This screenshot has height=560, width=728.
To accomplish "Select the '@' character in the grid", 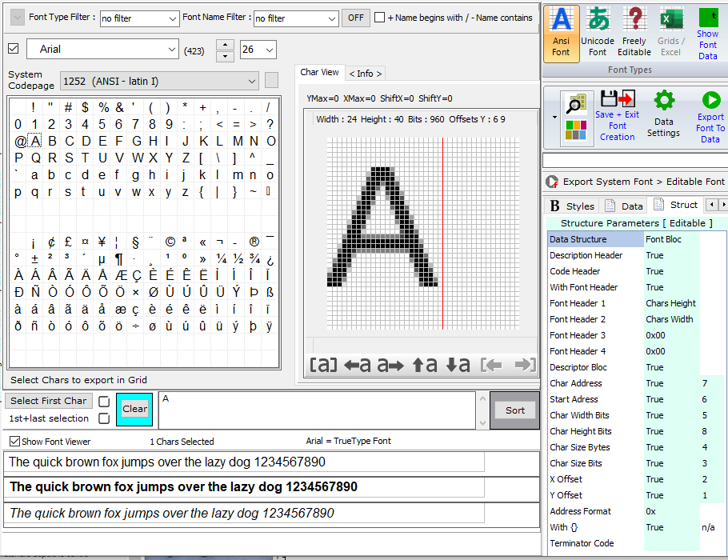I will [20, 141].
